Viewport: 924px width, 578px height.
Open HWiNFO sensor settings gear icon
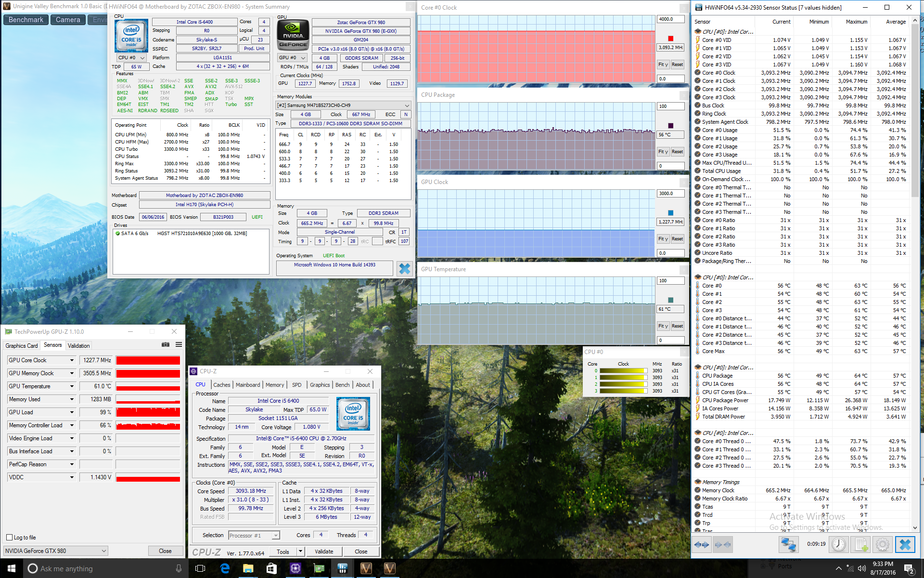pyautogui.click(x=882, y=544)
